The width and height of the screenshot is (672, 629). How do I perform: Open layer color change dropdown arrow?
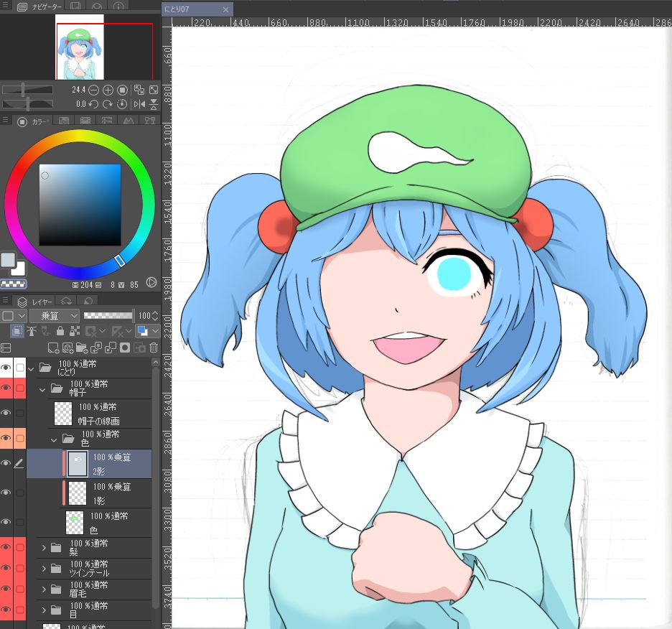pyautogui.click(x=155, y=331)
